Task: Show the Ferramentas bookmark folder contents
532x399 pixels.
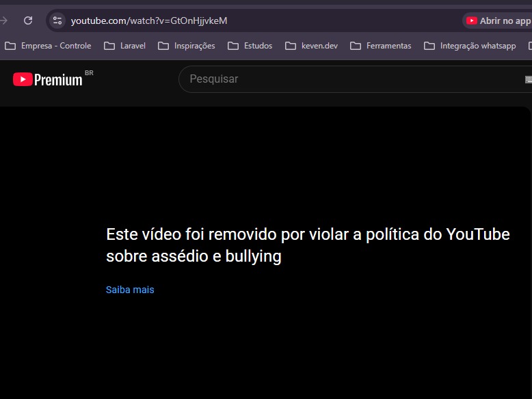Action: tap(381, 46)
